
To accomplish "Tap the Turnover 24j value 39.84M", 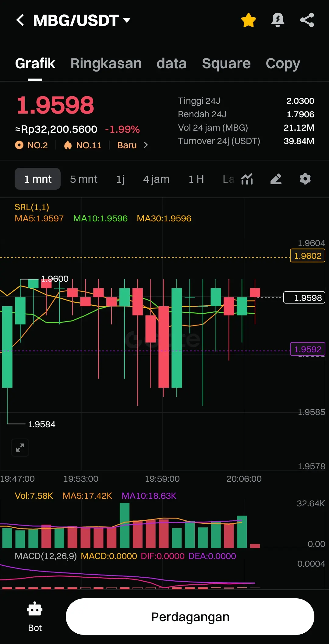I will [299, 141].
